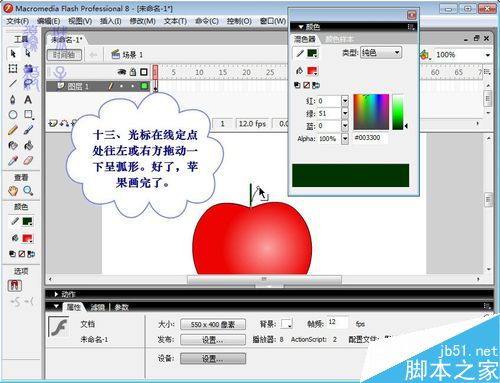Viewport: 500px width, 383px height.
Task: Select the Oval tool
Action: tap(13, 115)
